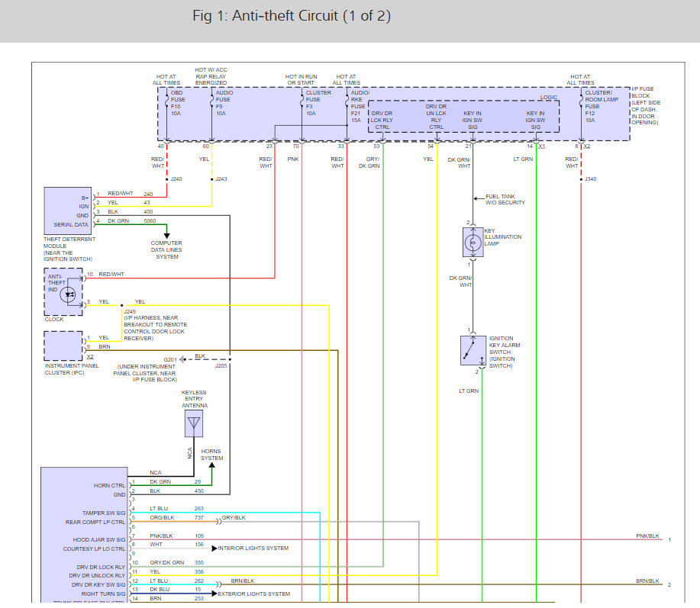Click the 'HORN CTRL' pin label
Image resolution: width=700 pixels, height=608 pixels.
click(x=109, y=486)
